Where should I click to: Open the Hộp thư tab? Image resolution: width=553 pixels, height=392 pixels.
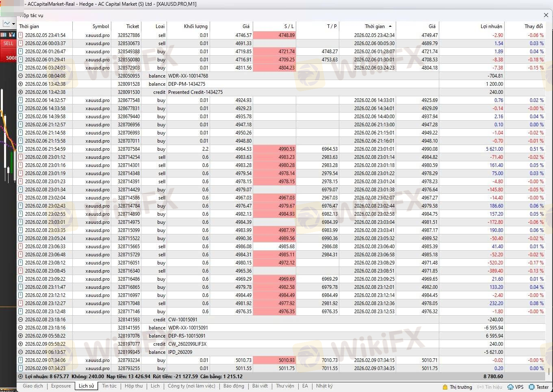[x=134, y=386]
